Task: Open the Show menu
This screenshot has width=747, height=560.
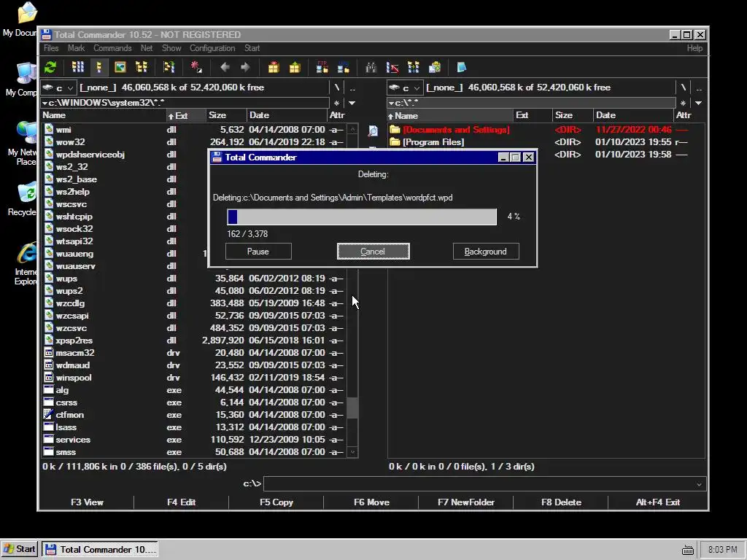Action: [x=171, y=48]
